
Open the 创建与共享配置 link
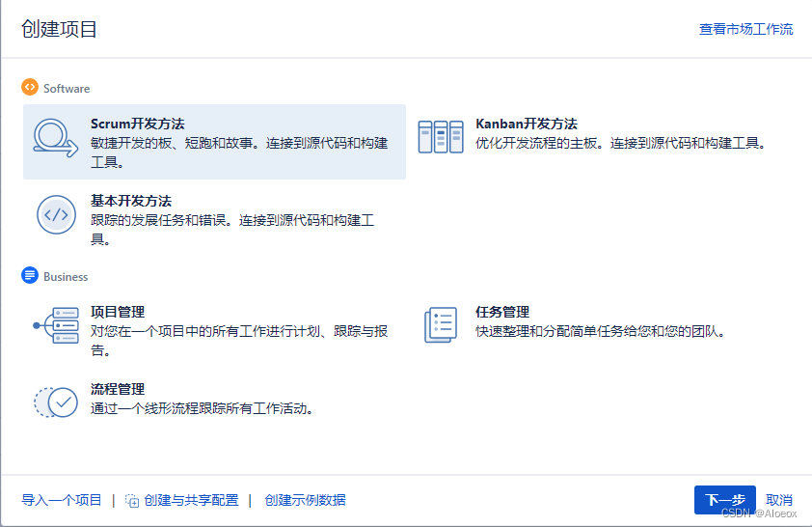click(x=191, y=500)
